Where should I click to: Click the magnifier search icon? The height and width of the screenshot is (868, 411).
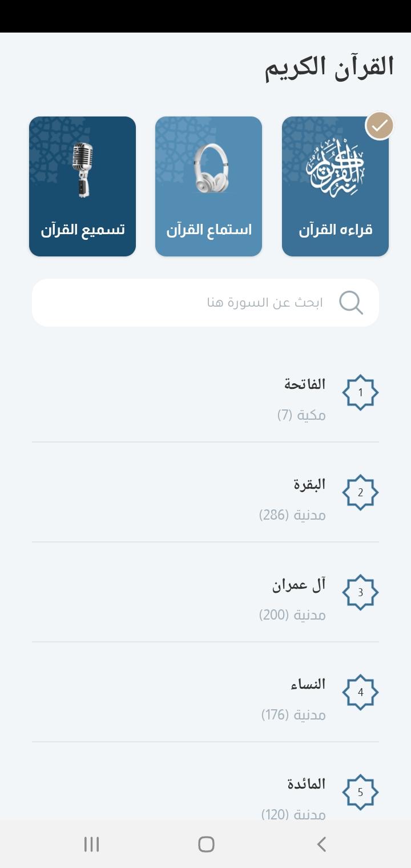[x=351, y=303]
